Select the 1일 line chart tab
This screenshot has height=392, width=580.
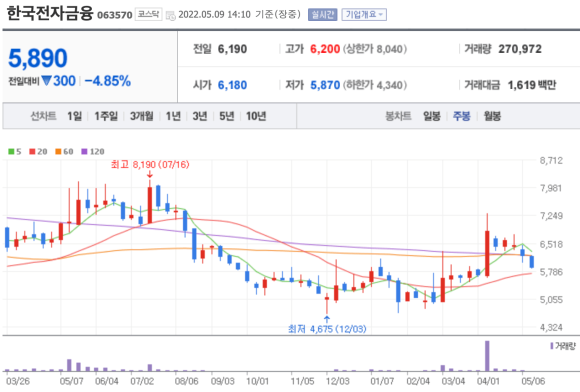74,116
